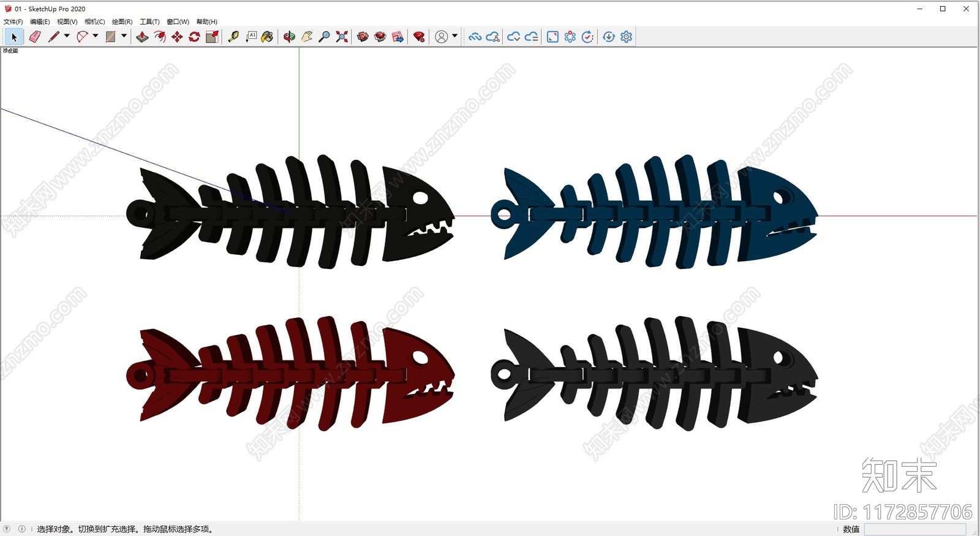Open the 窗口(W) menu
The height and width of the screenshot is (536, 980).
coord(178,21)
